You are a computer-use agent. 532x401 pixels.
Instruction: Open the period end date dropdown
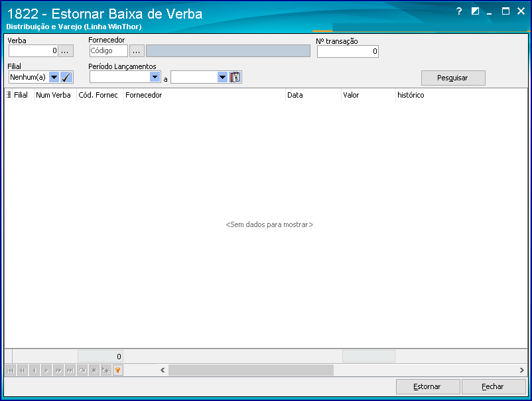tap(222, 77)
